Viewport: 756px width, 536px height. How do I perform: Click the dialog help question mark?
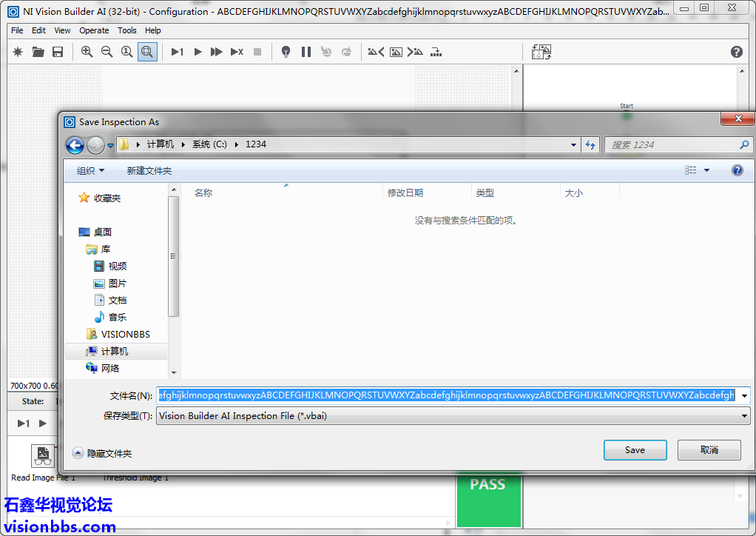(738, 170)
